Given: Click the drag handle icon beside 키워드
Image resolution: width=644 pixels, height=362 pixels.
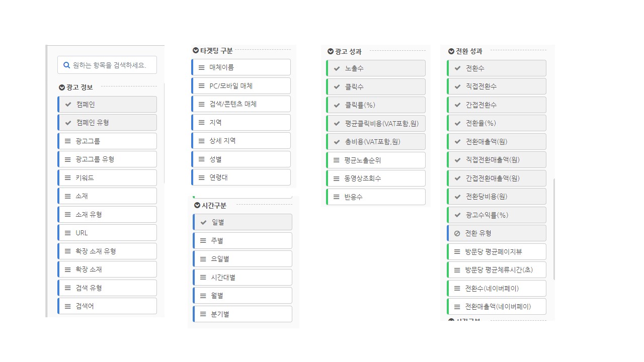Looking at the screenshot, I should [x=68, y=177].
